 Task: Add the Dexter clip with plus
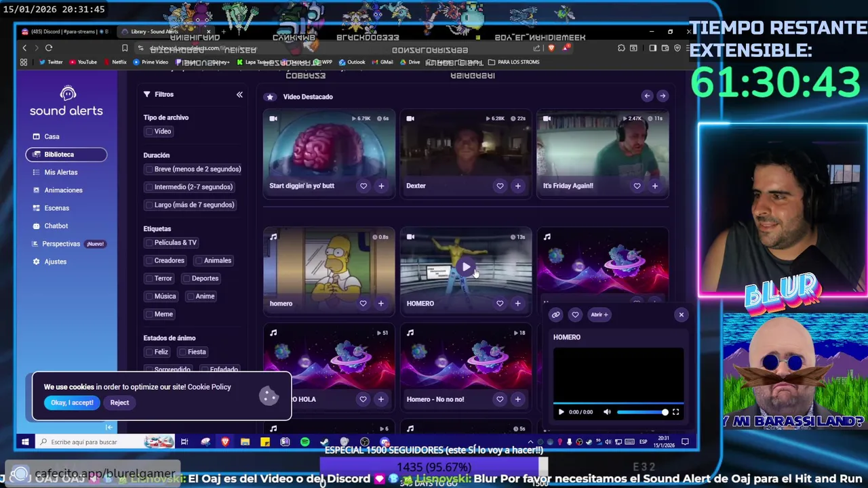517,186
